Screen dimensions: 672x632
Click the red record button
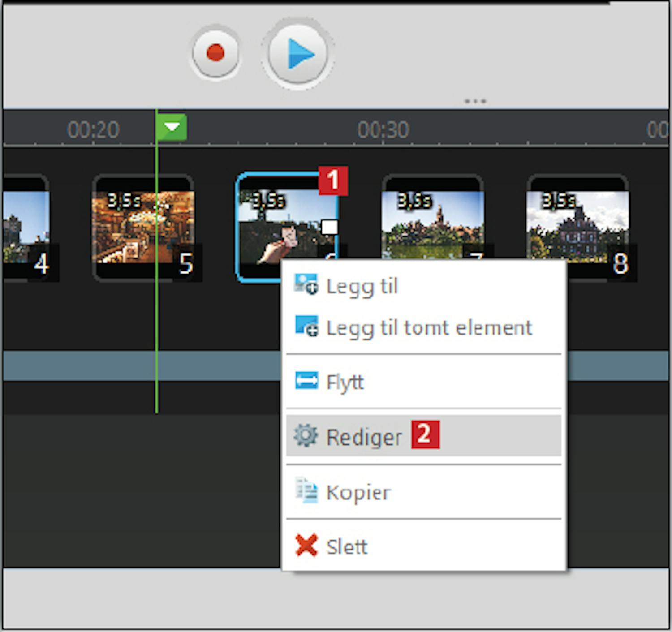coord(215,53)
